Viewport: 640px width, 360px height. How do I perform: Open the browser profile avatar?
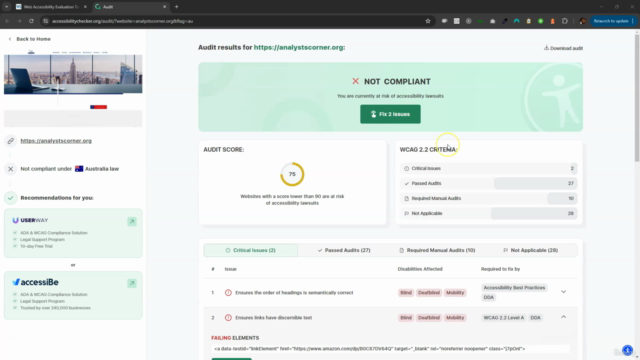(582, 21)
